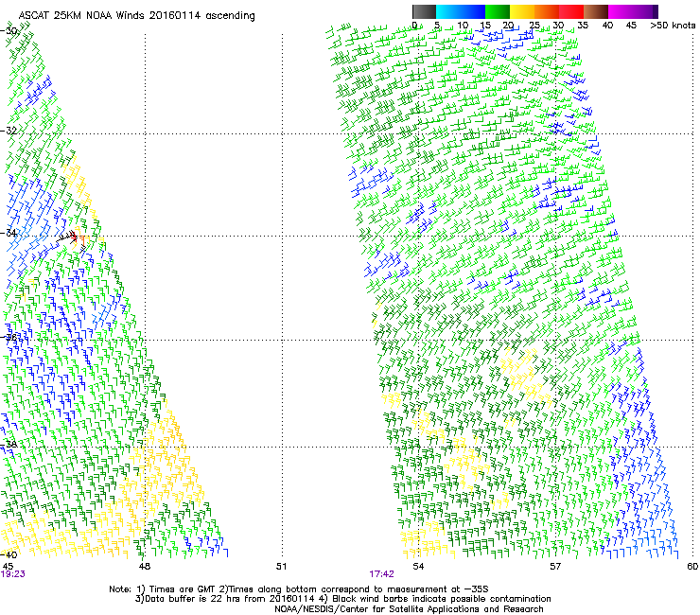Click the latitude label '-30' at the top left

point(9,31)
